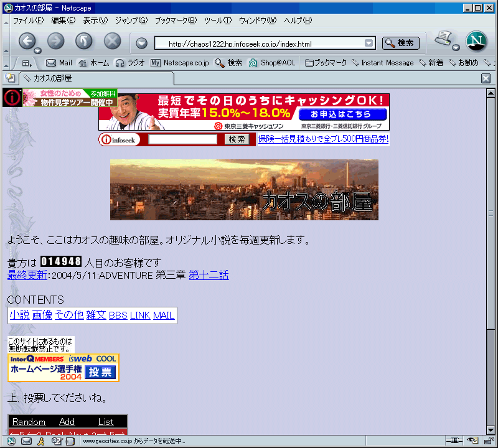The height and width of the screenshot is (448, 498).
Task: Open the Mail envelope on personal toolbar
Action: 59,63
